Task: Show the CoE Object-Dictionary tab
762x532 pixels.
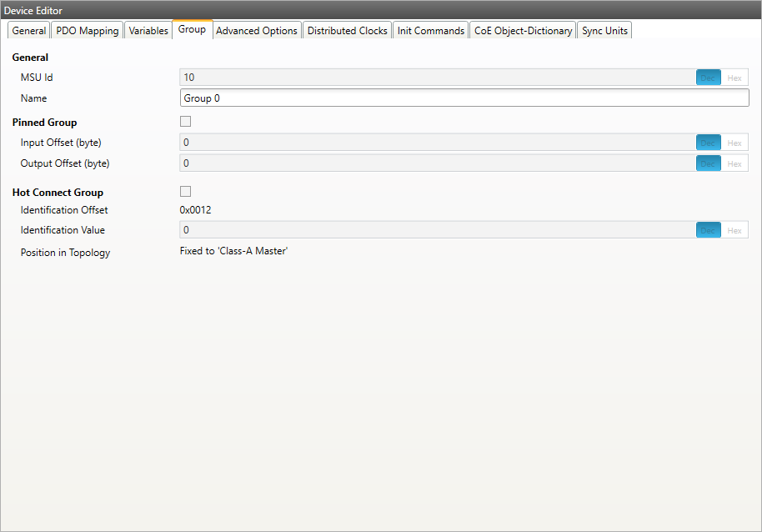Action: (523, 31)
